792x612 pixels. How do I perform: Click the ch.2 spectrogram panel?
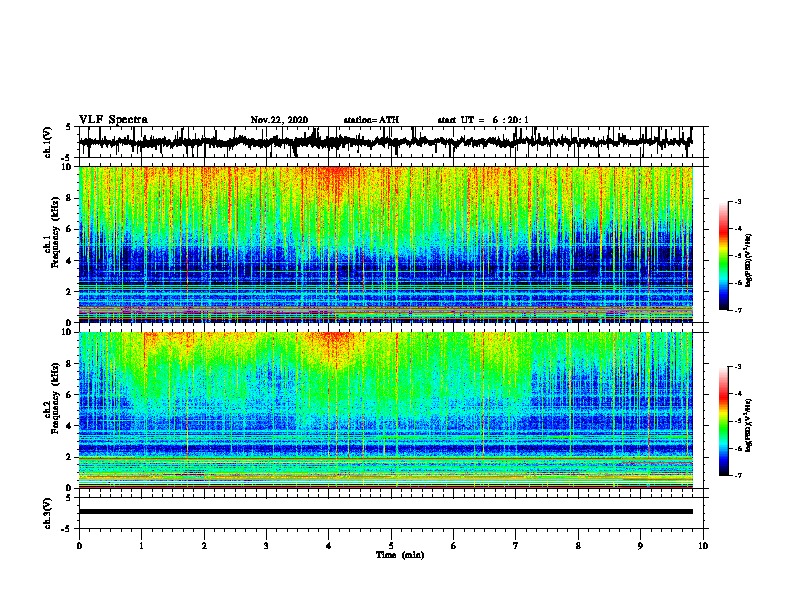click(x=386, y=410)
